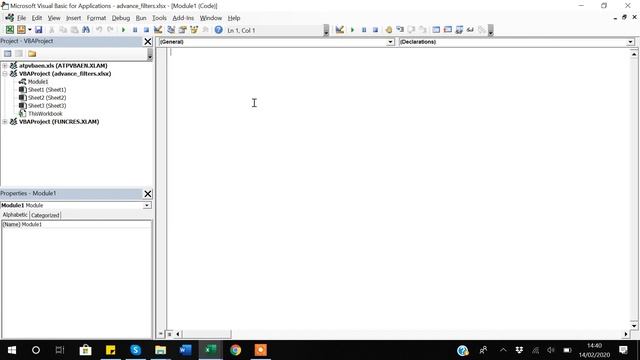The width and height of the screenshot is (640, 360).
Task: Save the workbook with the floppy icon
Action: click(x=38, y=30)
